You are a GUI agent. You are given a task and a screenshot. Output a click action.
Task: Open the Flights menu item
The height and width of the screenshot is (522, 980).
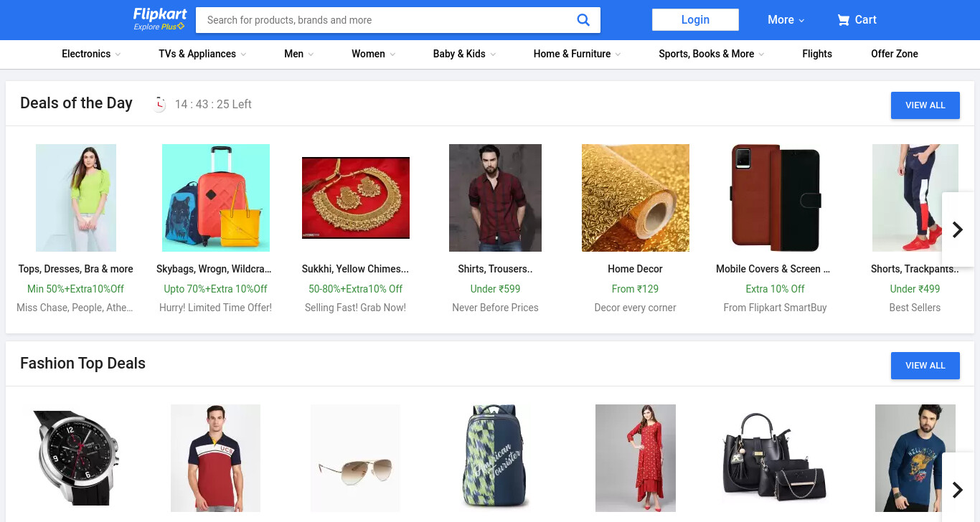pyautogui.click(x=817, y=54)
